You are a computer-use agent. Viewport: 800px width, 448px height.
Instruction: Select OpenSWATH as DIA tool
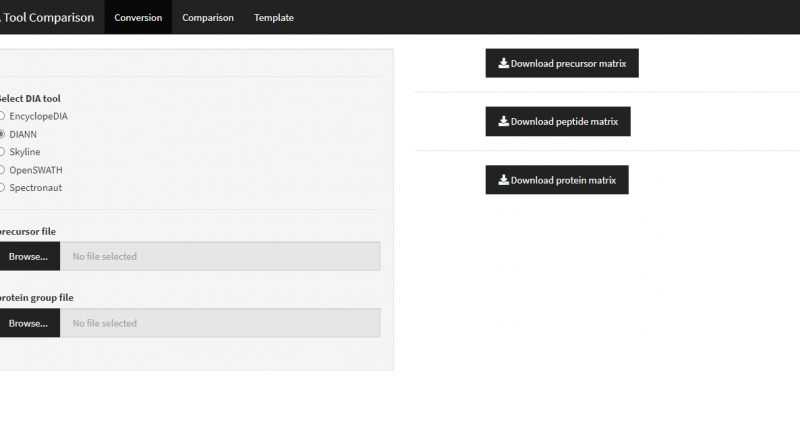coord(2,170)
